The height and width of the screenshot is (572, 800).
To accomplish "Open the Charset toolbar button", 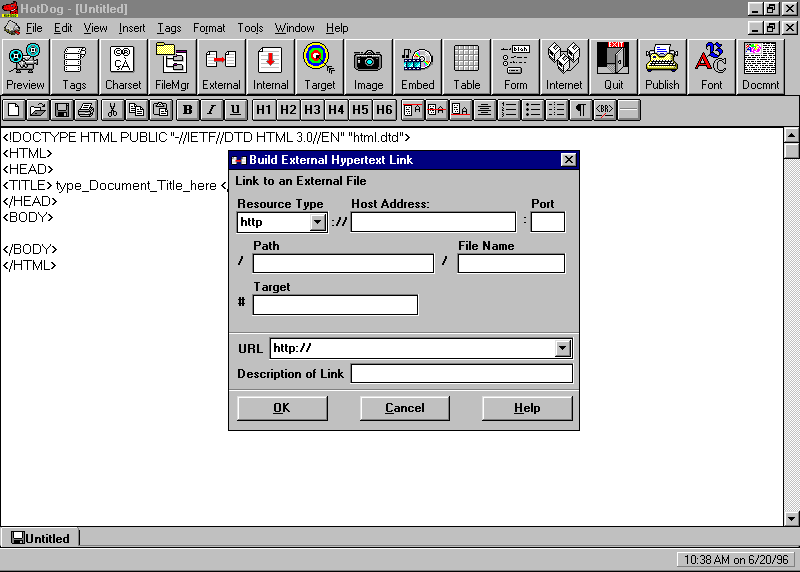I will point(123,67).
